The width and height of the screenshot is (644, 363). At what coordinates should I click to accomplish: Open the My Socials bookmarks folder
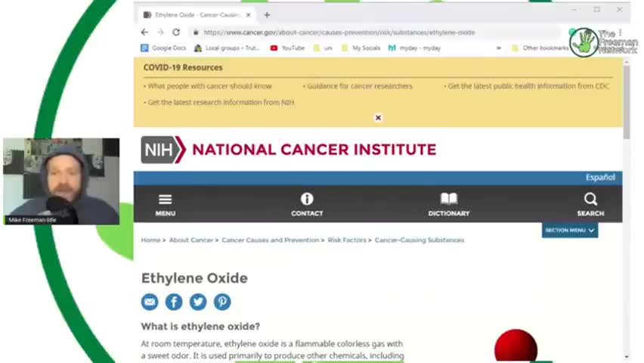coord(361,48)
